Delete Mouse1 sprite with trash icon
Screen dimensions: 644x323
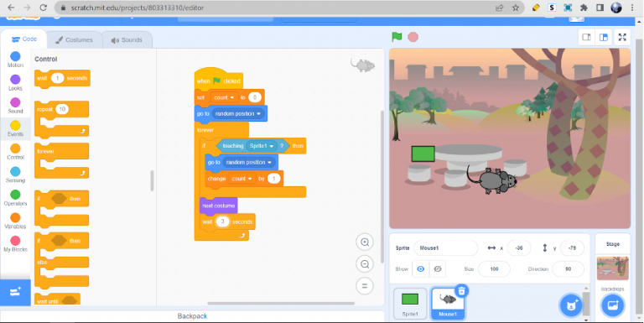tap(462, 291)
